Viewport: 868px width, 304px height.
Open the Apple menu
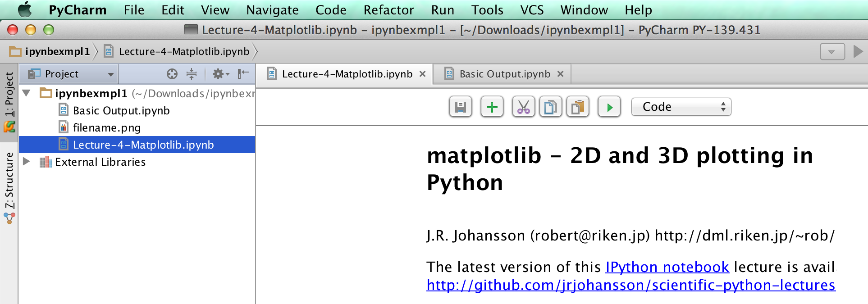(25, 9)
